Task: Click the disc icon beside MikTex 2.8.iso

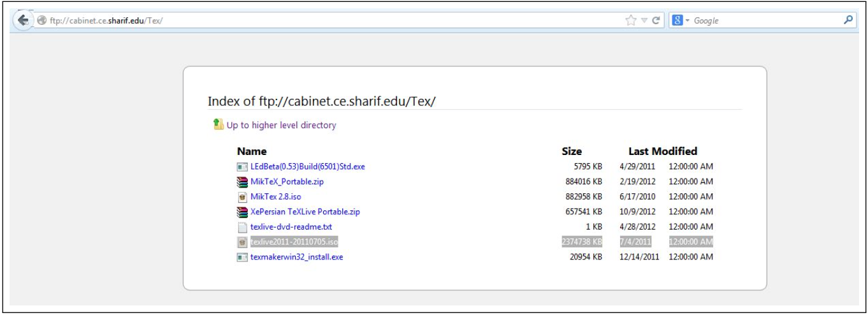Action: (242, 196)
